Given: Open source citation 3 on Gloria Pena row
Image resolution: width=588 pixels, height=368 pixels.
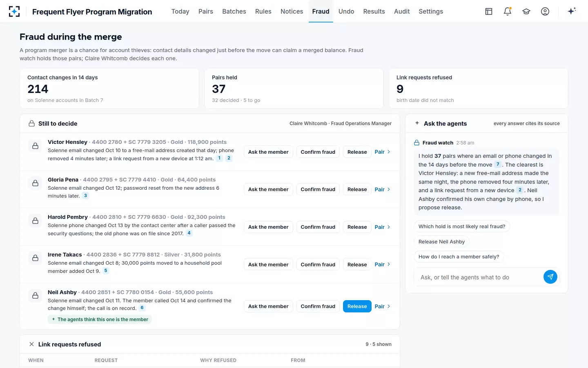Looking at the screenshot, I should tap(85, 195).
